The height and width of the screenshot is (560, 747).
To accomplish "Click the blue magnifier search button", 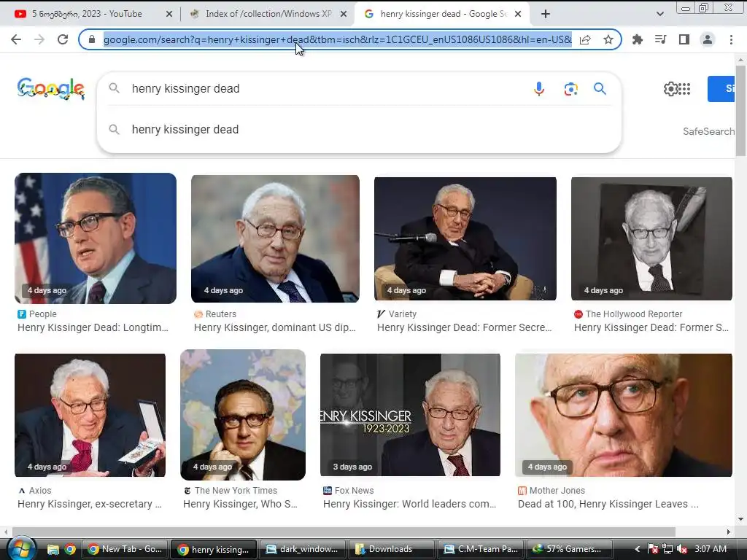I will point(600,88).
